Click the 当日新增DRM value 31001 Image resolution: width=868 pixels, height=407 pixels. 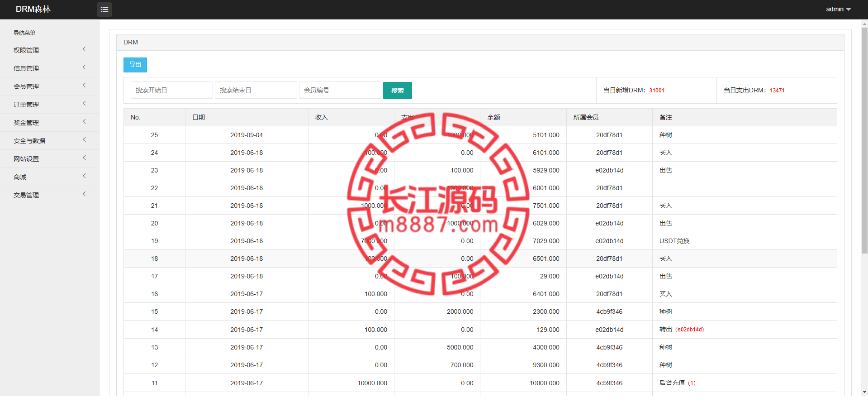pos(657,91)
